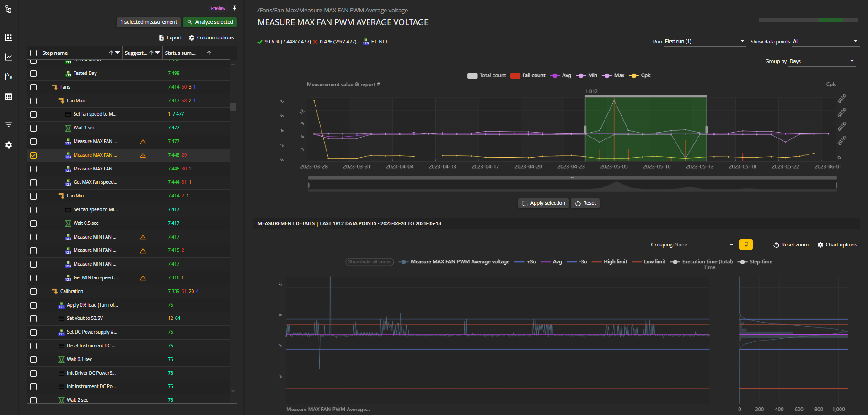868x415 pixels.
Task: Open Chart options menu
Action: [x=837, y=245]
